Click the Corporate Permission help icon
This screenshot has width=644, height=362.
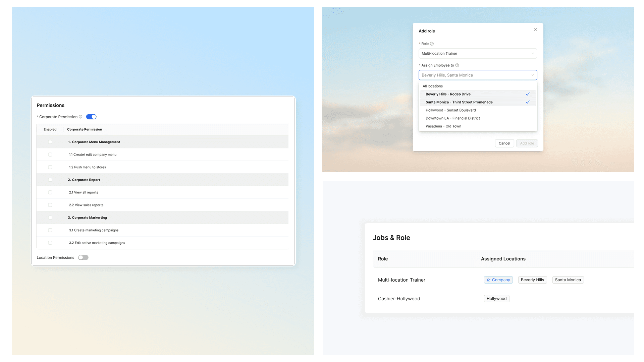[x=80, y=117]
